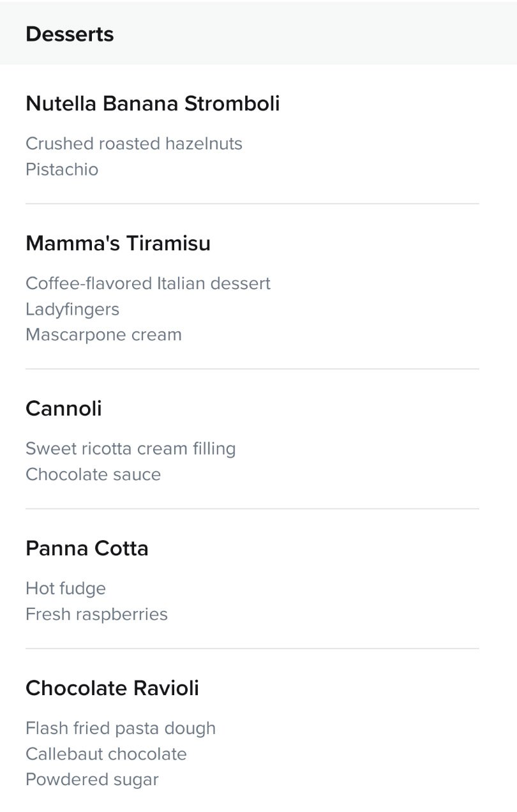Click the divider below Mamma's Tiramisu section
The width and height of the screenshot is (517, 812).
pyautogui.click(x=252, y=369)
